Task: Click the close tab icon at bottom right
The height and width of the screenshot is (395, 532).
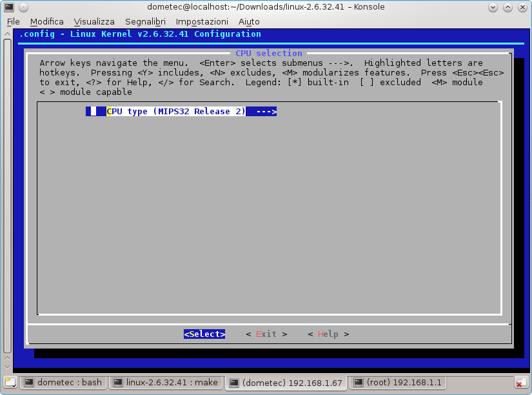Action: tap(521, 382)
